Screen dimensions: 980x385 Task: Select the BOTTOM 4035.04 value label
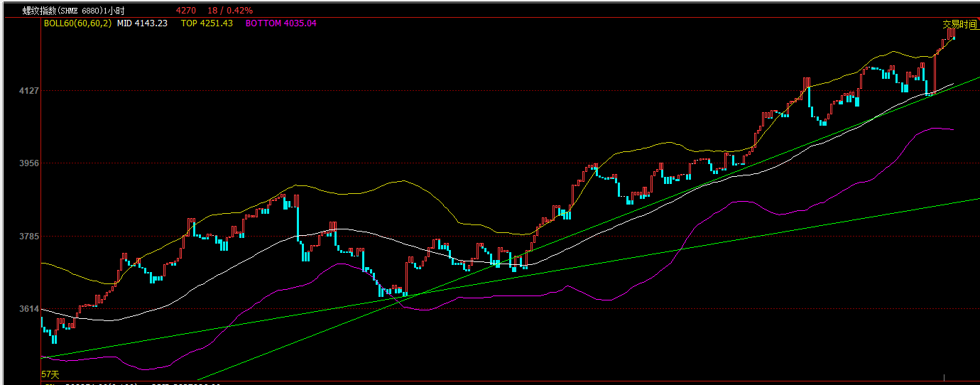point(281,23)
